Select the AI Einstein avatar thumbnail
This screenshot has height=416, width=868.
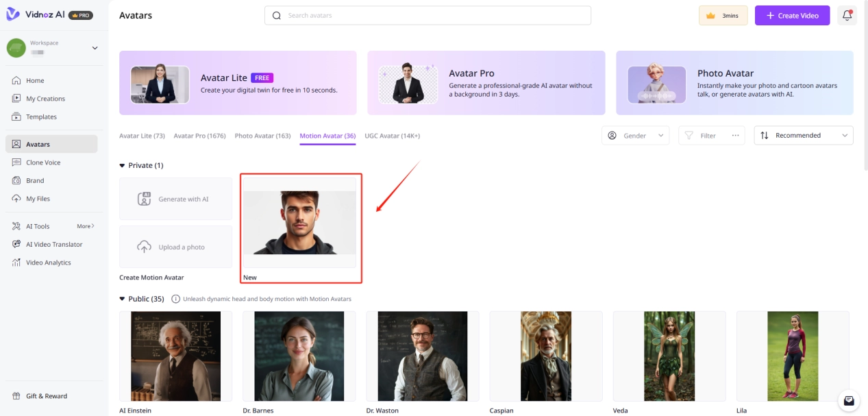tap(175, 356)
